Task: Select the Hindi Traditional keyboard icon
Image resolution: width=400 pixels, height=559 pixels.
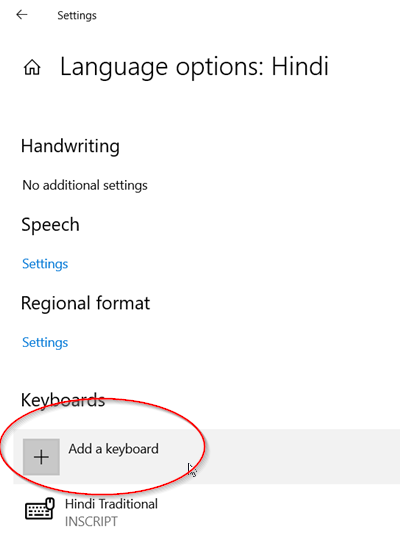Action: (40, 509)
